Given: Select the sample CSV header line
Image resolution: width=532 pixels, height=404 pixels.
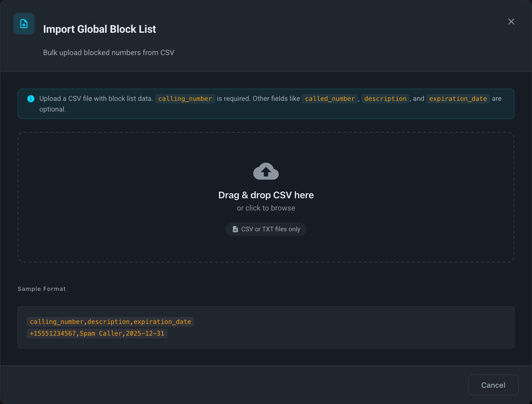Looking at the screenshot, I should 110,322.
